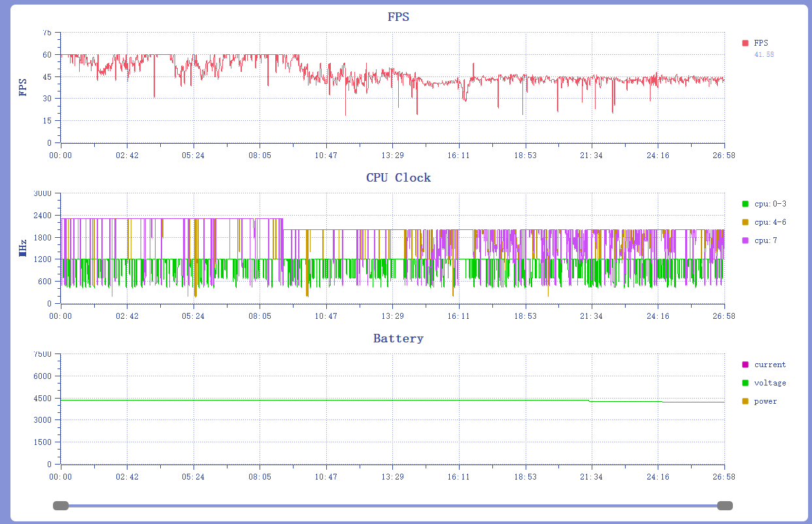Hide the cpu:0-3 series via legend text
The height and width of the screenshot is (524, 812).
pyautogui.click(x=770, y=204)
